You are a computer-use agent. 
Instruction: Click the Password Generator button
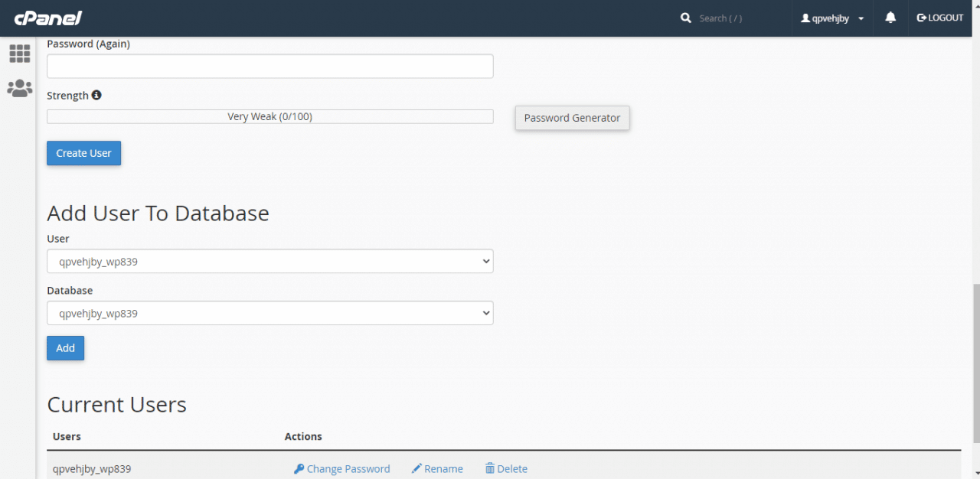[572, 118]
